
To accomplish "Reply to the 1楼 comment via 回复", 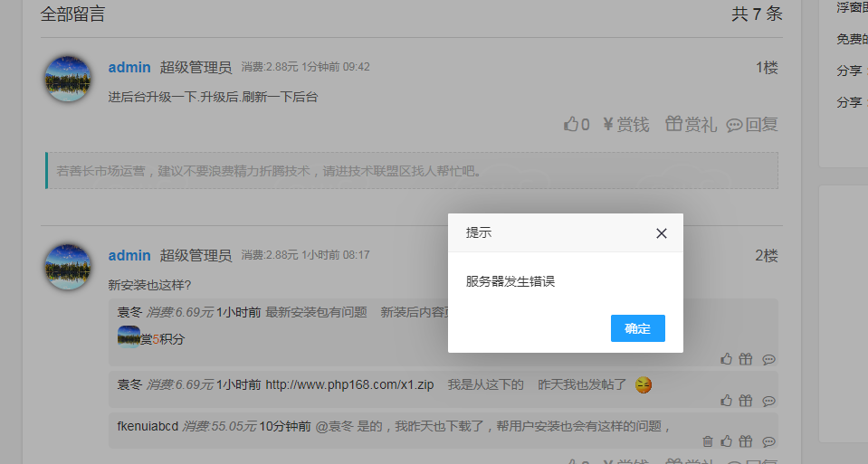I will pos(752,125).
